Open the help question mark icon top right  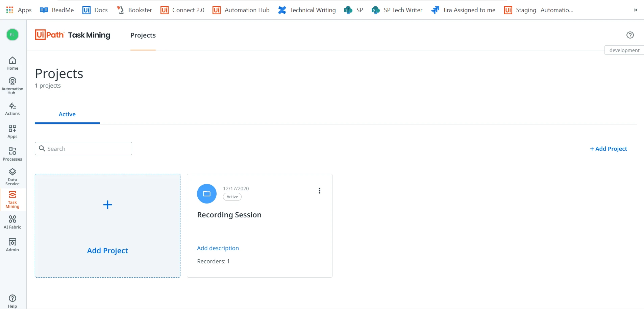click(x=630, y=35)
